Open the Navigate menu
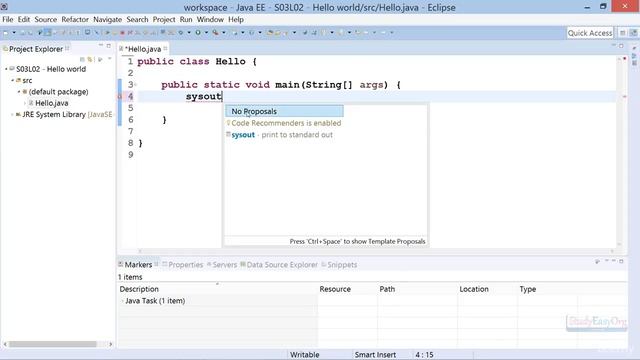 tap(107, 20)
